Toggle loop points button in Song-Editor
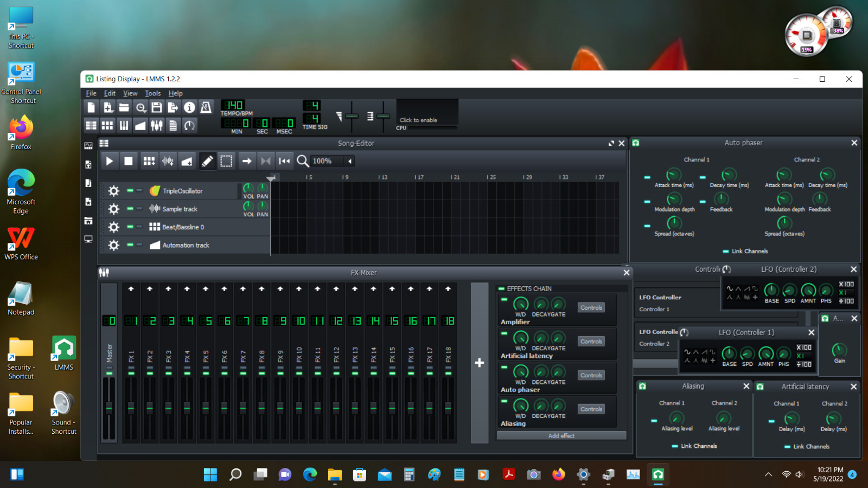This screenshot has height=488, width=868. point(265,161)
